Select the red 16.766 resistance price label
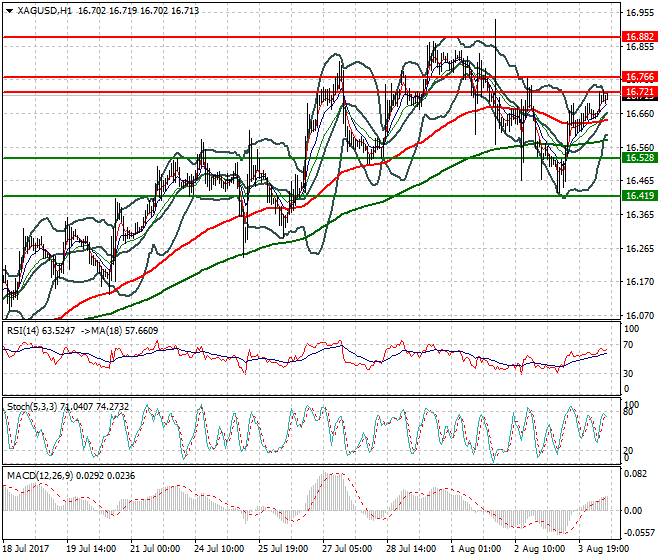660x560 pixels. pyautogui.click(x=640, y=77)
